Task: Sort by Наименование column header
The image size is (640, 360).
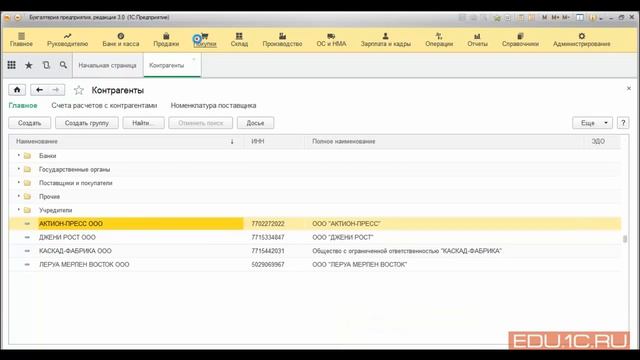Action: pyautogui.click(x=126, y=141)
